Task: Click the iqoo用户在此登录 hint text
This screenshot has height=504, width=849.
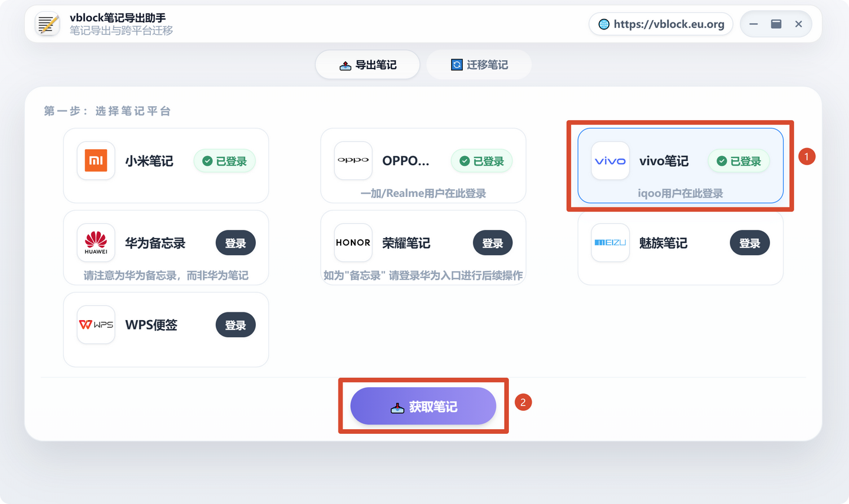Action: (680, 193)
